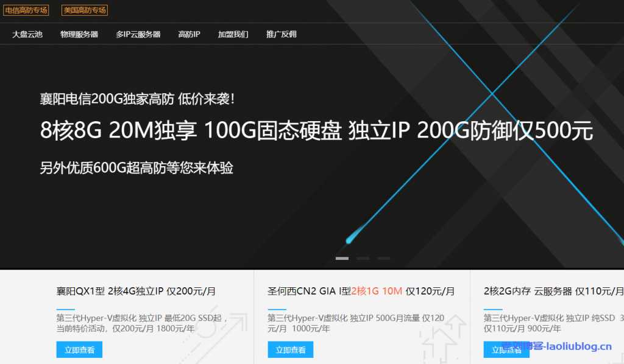
Task: Switch to the 电信高防专场 tab
Action: pos(26,10)
